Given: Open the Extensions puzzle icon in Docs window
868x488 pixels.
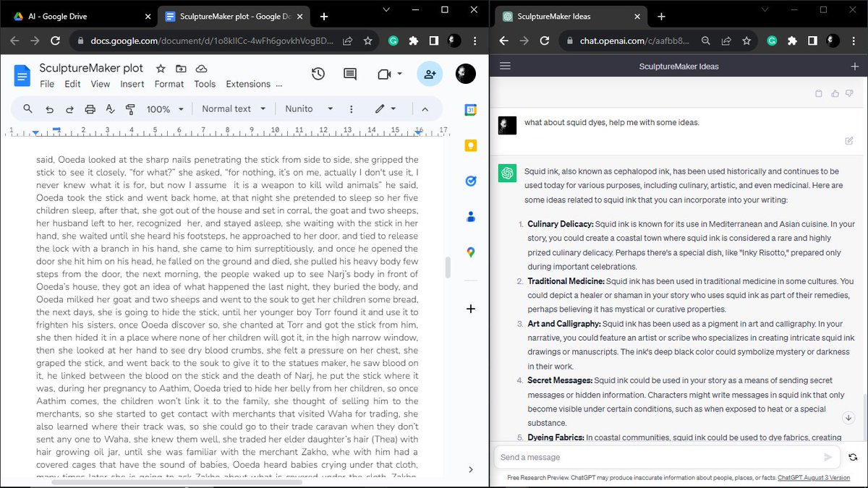Looking at the screenshot, I should 414,41.
